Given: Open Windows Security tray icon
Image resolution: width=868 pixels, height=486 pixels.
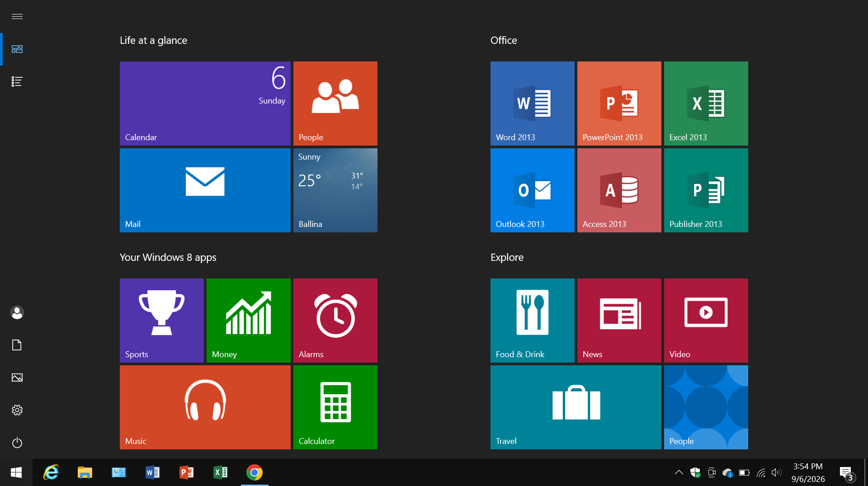Looking at the screenshot, I should [695, 472].
